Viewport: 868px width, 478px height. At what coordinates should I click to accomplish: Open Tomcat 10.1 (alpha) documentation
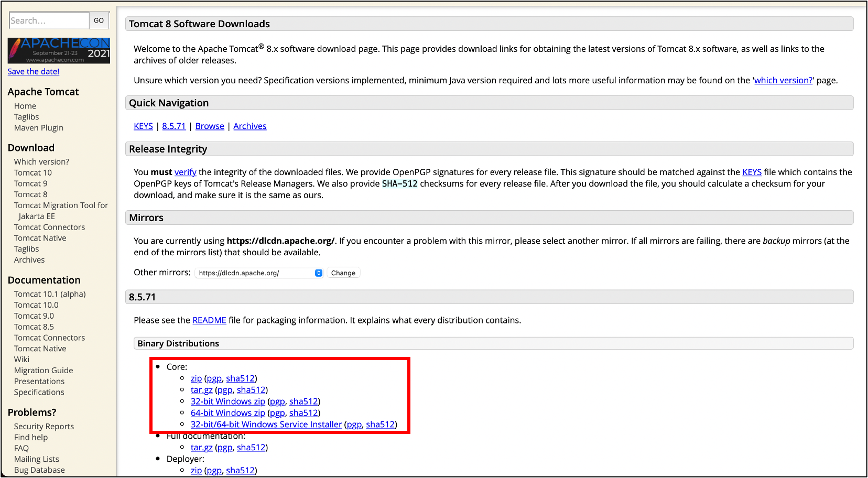(x=50, y=294)
